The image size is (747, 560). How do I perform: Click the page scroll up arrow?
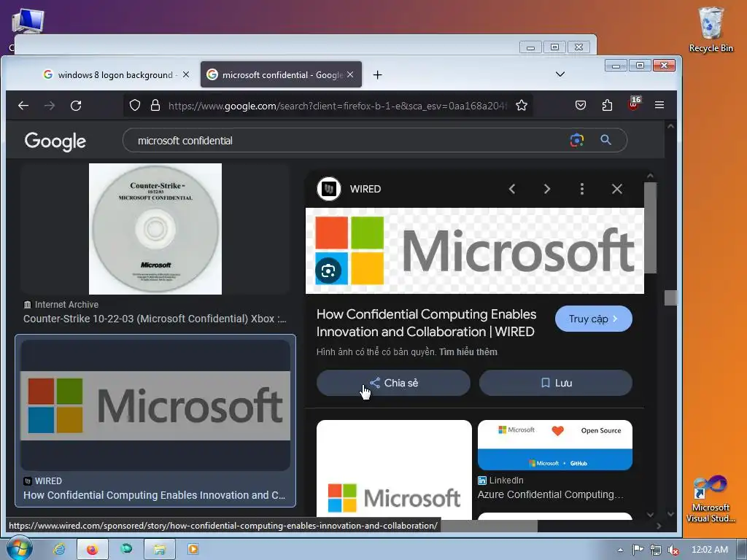671,126
